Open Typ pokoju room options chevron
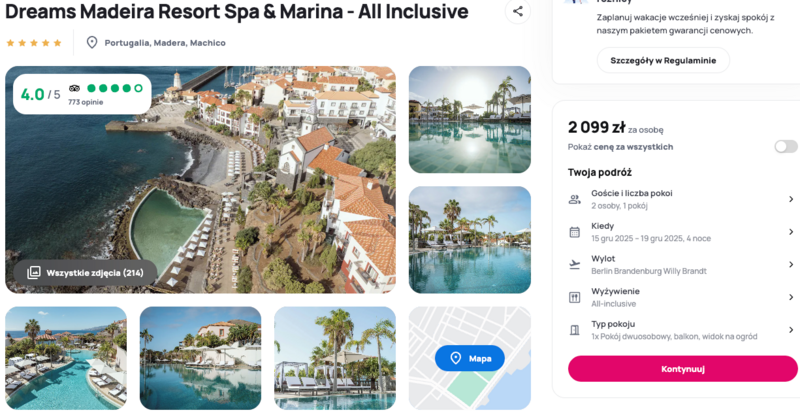The height and width of the screenshot is (419, 800). [x=790, y=329]
